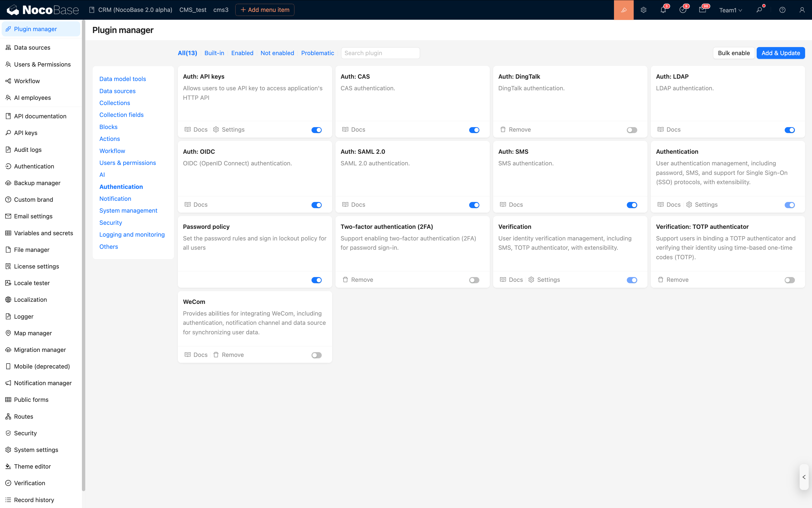The width and height of the screenshot is (812, 508).
Task: Disable the Auth: CAS plugin toggle
Action: click(474, 130)
